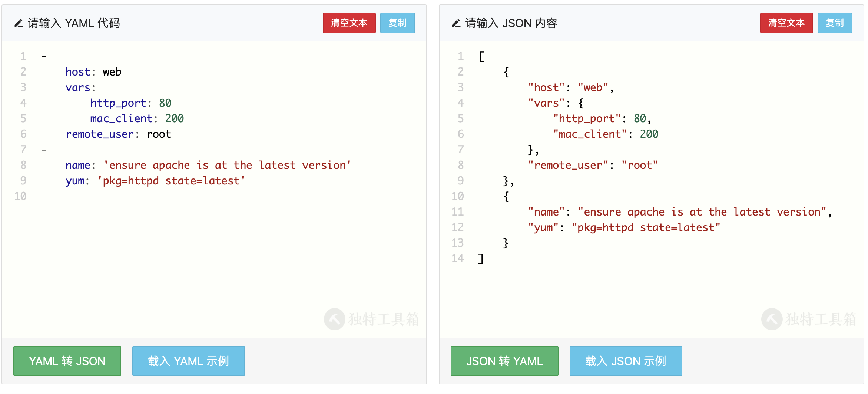Click the closing brace on JSON line 13

pyautogui.click(x=506, y=243)
